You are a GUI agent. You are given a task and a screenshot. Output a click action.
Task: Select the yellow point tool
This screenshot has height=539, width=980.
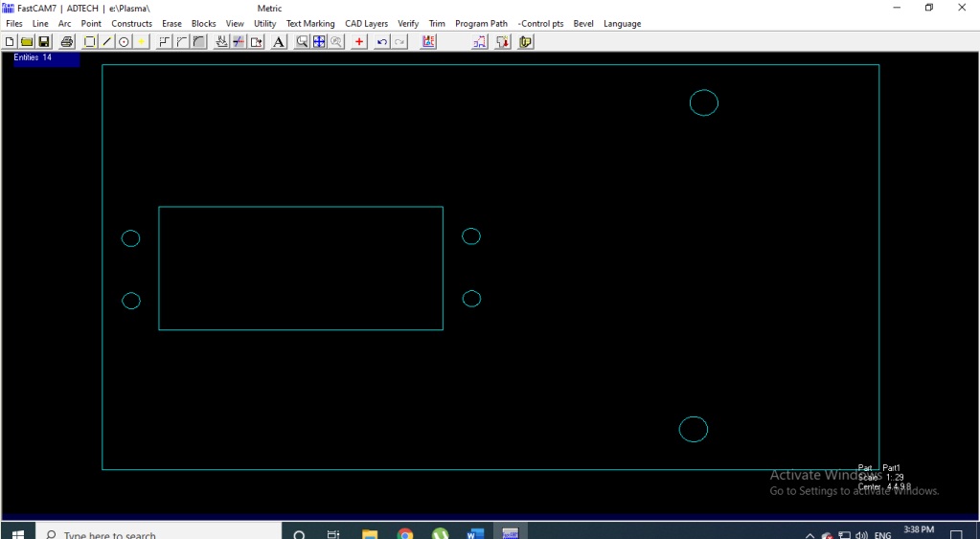141,42
